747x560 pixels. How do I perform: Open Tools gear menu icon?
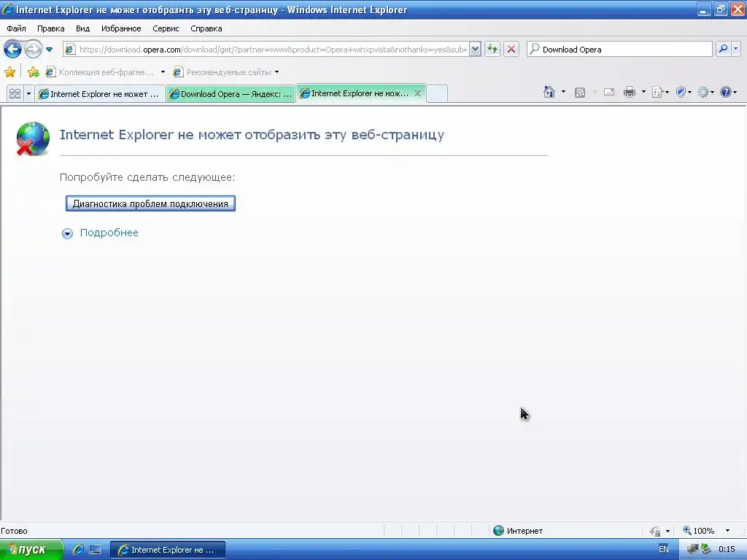[705, 92]
